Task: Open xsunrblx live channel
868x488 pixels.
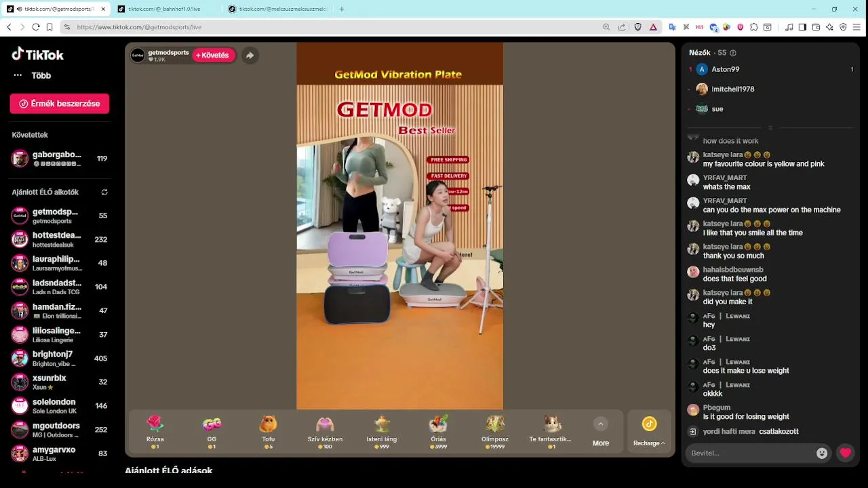Action: (60, 382)
